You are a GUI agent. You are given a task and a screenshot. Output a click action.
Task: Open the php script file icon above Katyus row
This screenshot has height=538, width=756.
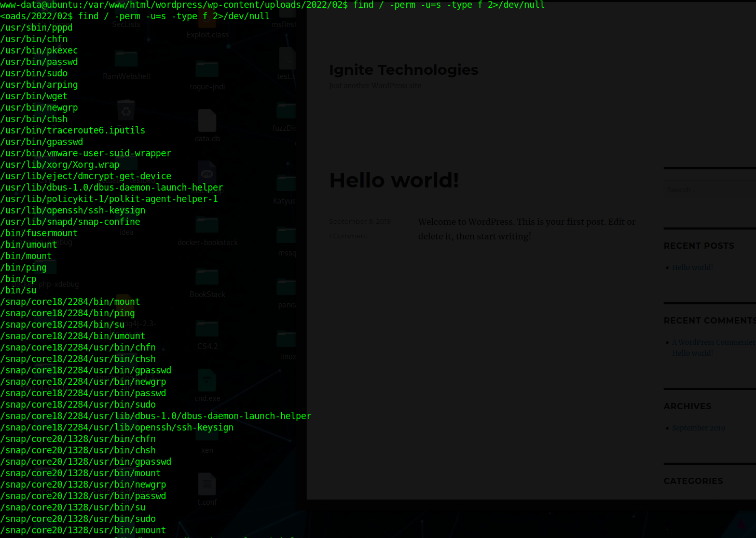(x=207, y=172)
